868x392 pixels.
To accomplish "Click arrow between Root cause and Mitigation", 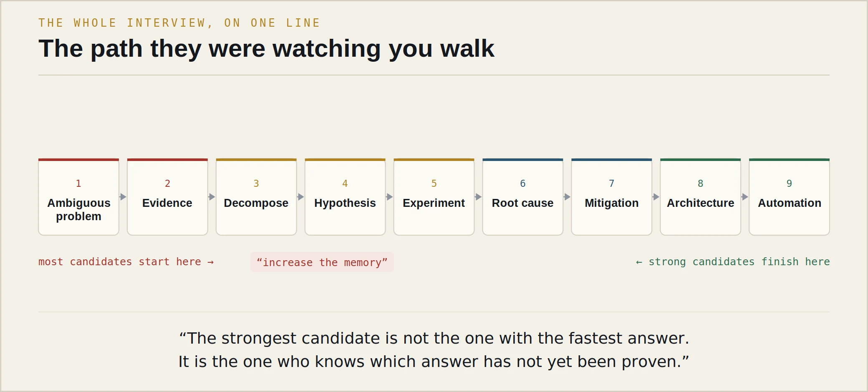I will click(x=568, y=197).
